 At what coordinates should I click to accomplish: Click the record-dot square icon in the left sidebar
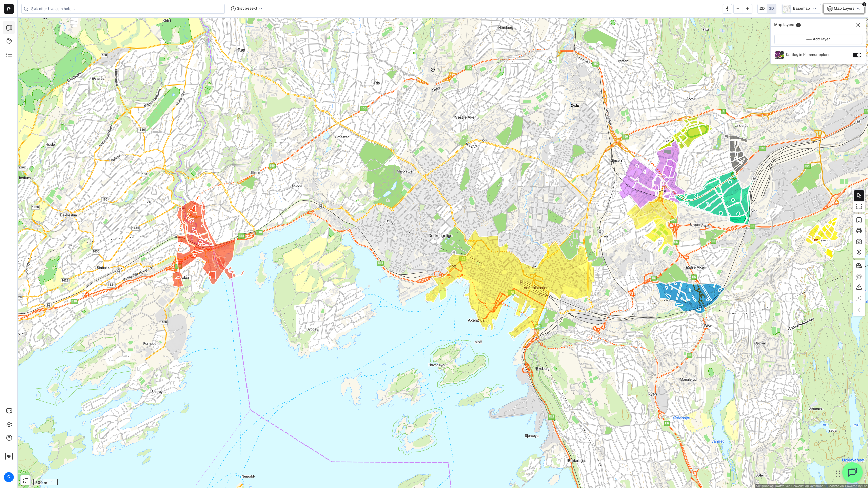(9, 456)
